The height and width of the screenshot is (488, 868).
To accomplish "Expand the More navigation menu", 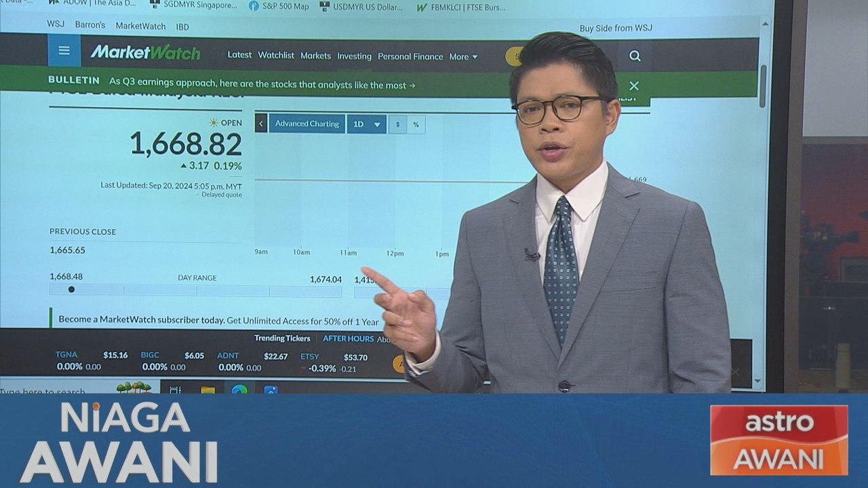I will [x=463, y=57].
